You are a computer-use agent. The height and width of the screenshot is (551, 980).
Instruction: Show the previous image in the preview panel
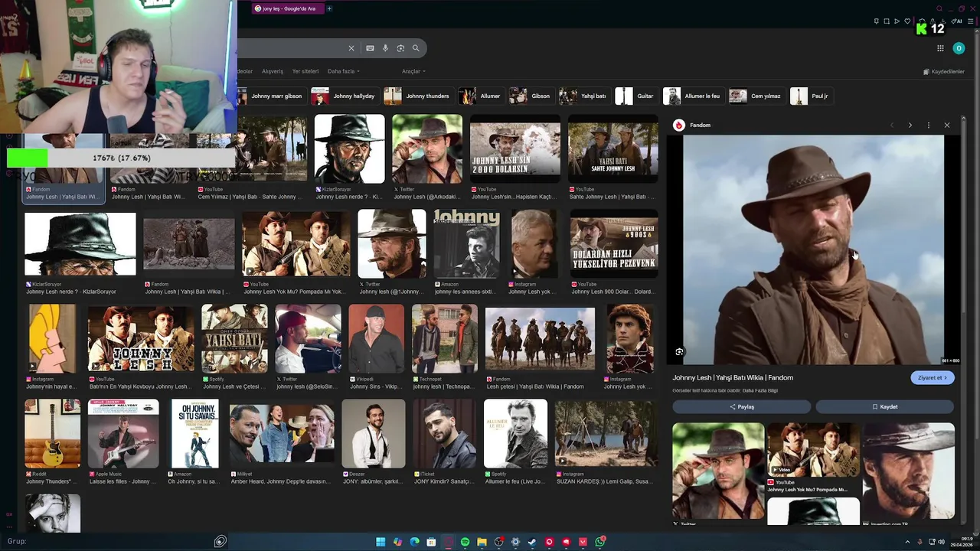(892, 125)
